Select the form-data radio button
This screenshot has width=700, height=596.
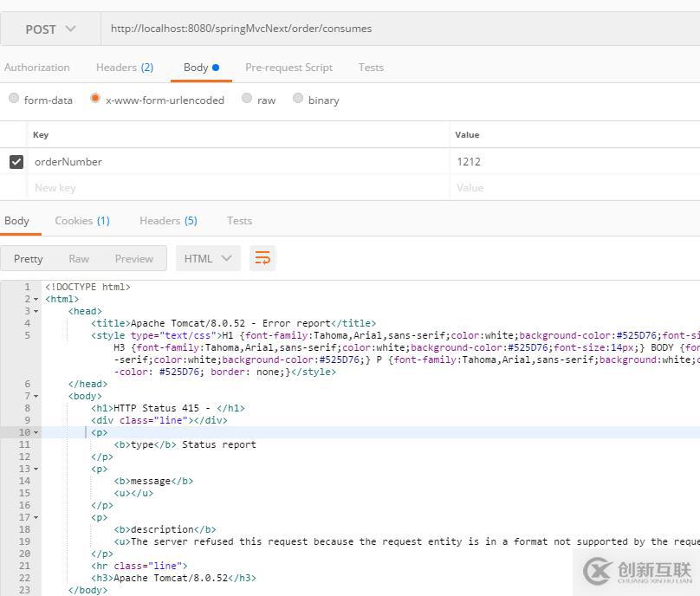coord(14,98)
